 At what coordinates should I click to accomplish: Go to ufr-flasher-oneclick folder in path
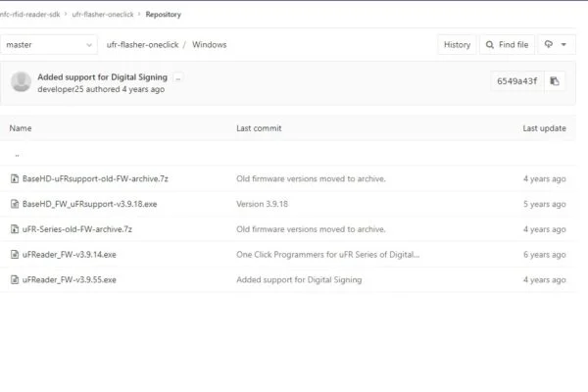tap(142, 45)
